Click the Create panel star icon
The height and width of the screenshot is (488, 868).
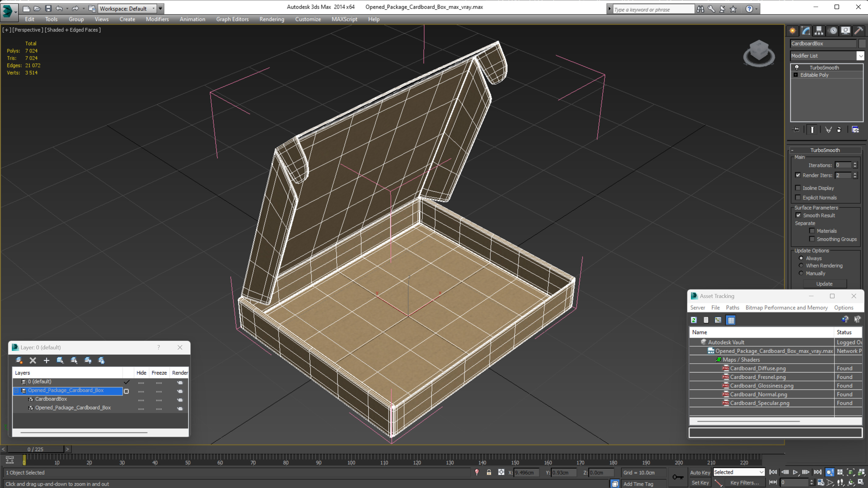click(793, 31)
